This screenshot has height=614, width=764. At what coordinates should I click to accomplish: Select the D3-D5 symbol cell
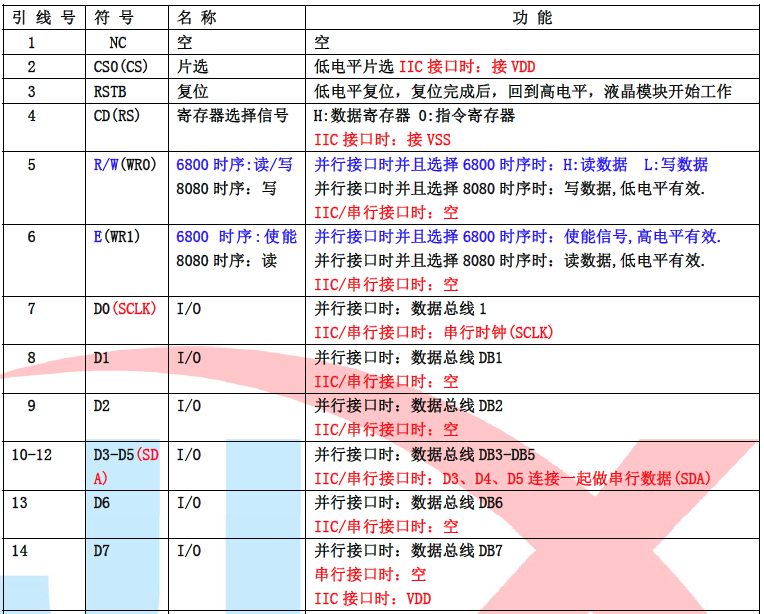pyautogui.click(x=126, y=466)
